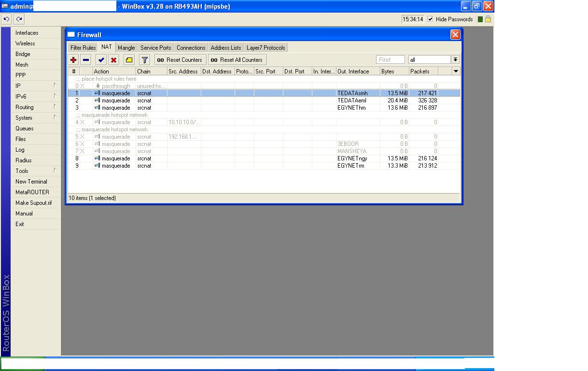Switch to Filter Rules tab
This screenshot has width=588, height=371.
click(83, 48)
